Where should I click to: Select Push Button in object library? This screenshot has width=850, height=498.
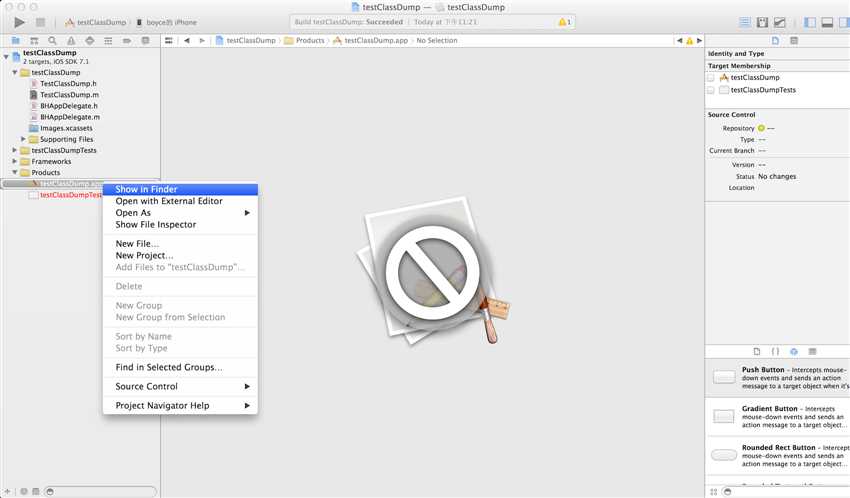(778, 378)
